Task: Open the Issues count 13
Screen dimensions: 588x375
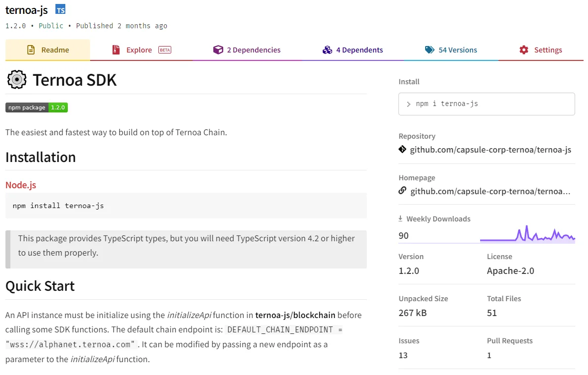Action: click(403, 356)
